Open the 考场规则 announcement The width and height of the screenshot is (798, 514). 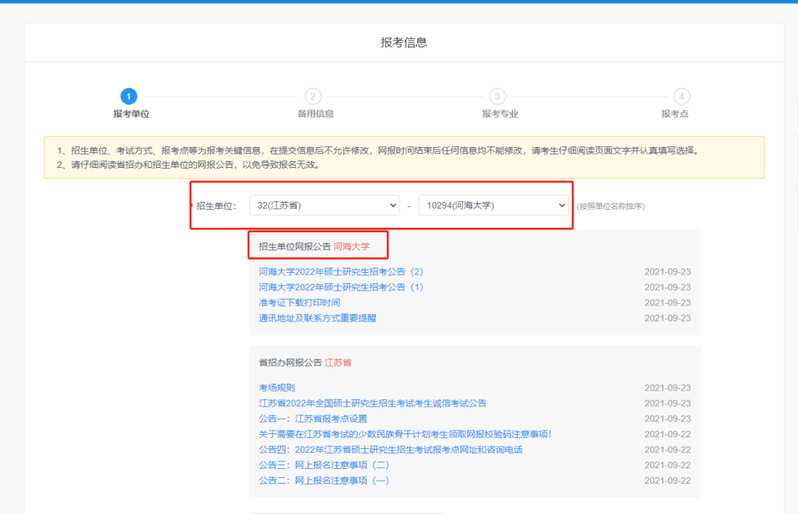click(277, 388)
